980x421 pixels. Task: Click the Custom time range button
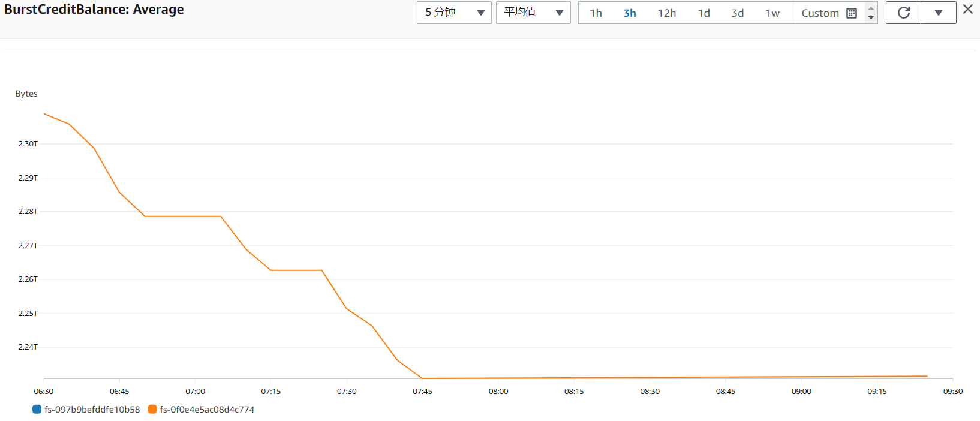(820, 13)
